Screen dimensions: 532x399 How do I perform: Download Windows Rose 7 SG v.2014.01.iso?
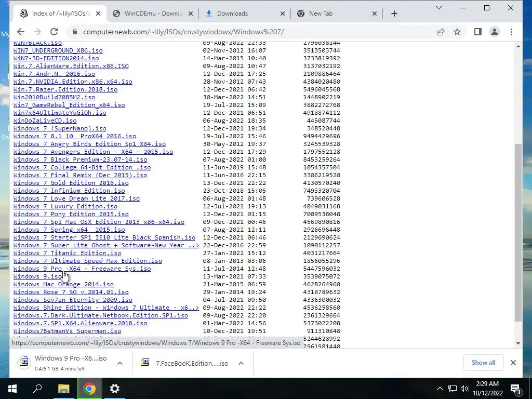point(71,292)
